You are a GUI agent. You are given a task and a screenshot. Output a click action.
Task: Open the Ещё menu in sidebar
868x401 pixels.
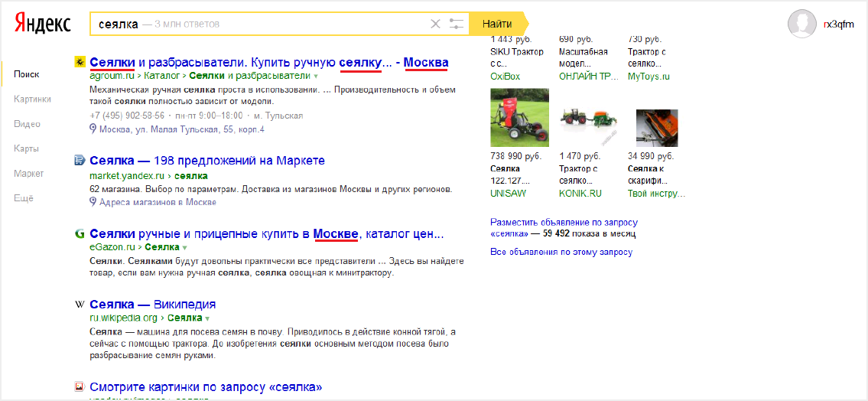tap(24, 198)
